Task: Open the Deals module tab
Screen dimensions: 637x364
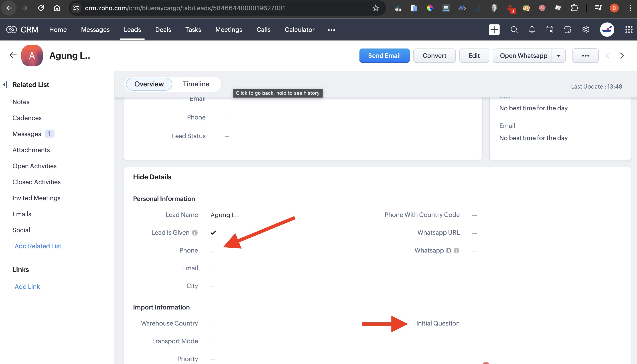Action: 163,30
